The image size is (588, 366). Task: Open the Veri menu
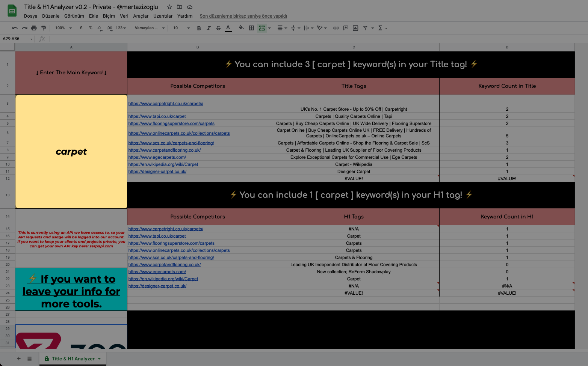124,16
